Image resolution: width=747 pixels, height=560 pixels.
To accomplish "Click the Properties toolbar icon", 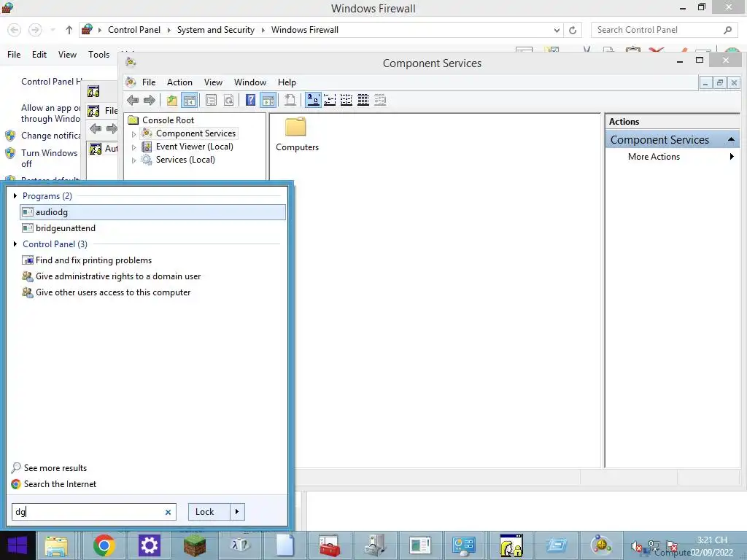I will coord(211,100).
